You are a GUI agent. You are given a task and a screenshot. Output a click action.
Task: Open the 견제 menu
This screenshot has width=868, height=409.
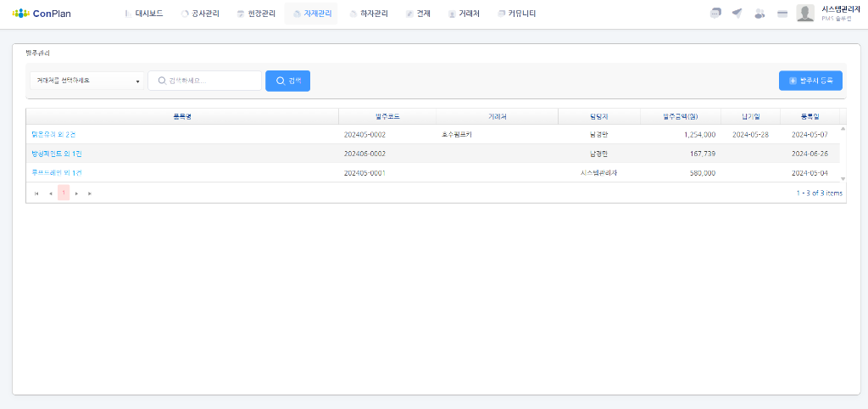pos(418,14)
